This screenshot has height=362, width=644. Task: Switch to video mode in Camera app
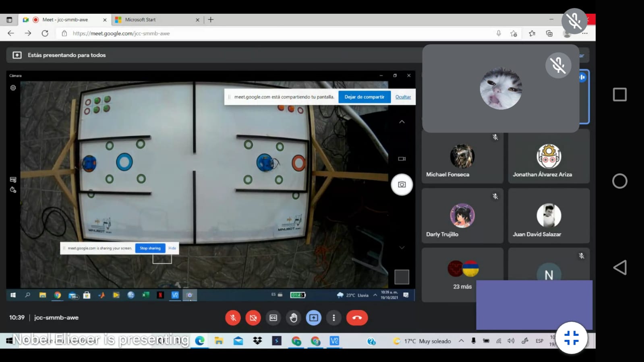point(402,159)
